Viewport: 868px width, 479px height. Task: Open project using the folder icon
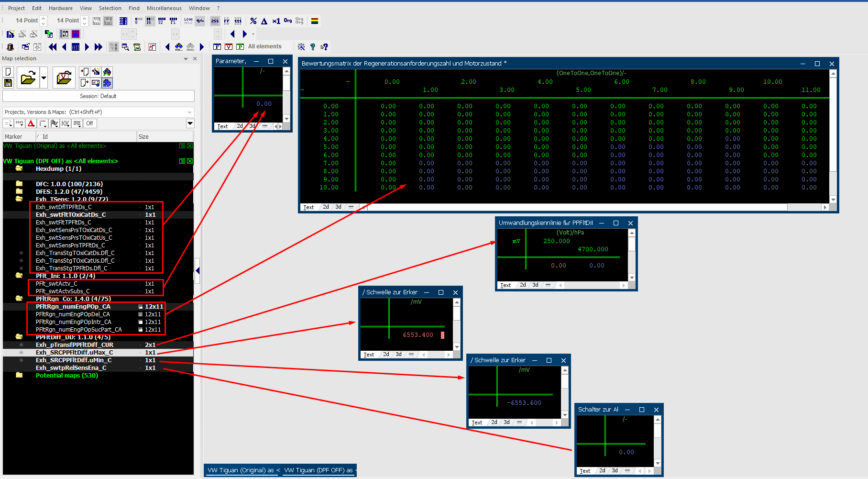tap(28, 78)
